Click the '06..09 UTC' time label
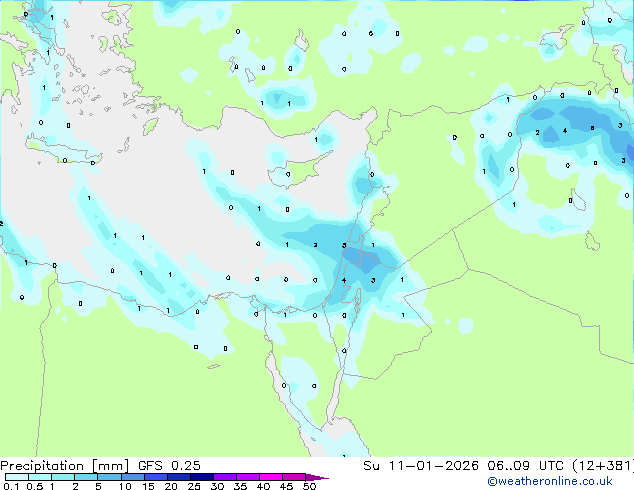The width and height of the screenshot is (634, 490). tap(525, 466)
